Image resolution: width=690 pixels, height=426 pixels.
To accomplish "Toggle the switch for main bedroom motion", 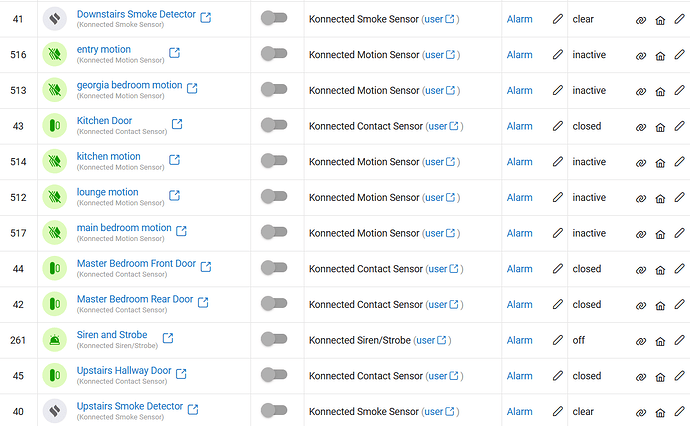I will 274,232.
